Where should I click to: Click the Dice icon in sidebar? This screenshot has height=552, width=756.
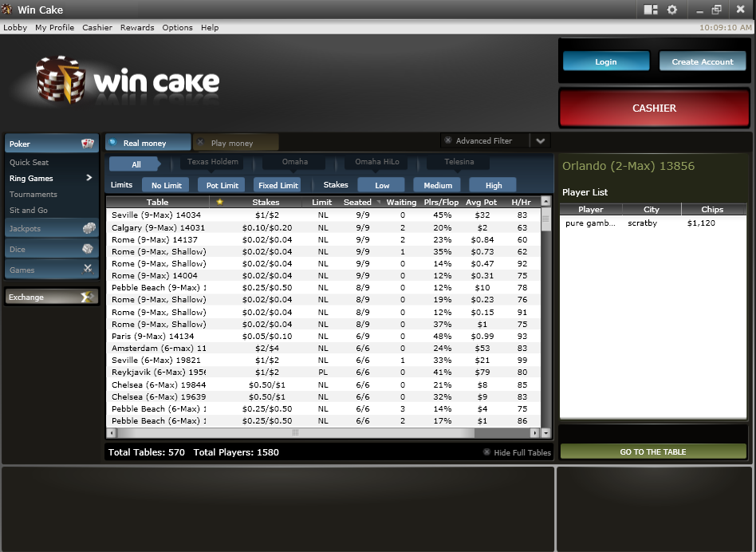click(88, 249)
